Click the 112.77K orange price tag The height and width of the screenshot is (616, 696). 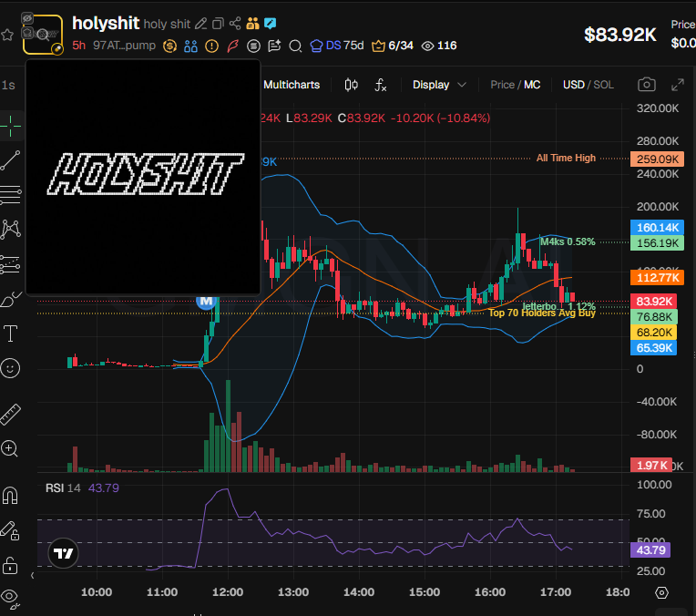(657, 278)
